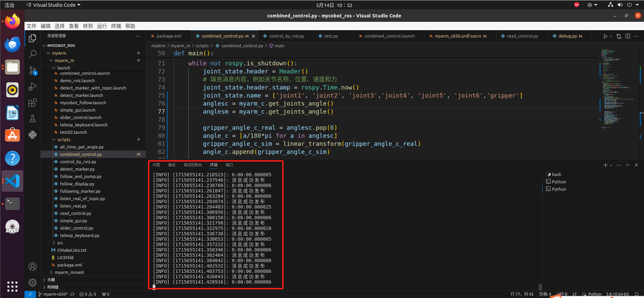Switch to the package.xml editor tab

(x=168, y=36)
